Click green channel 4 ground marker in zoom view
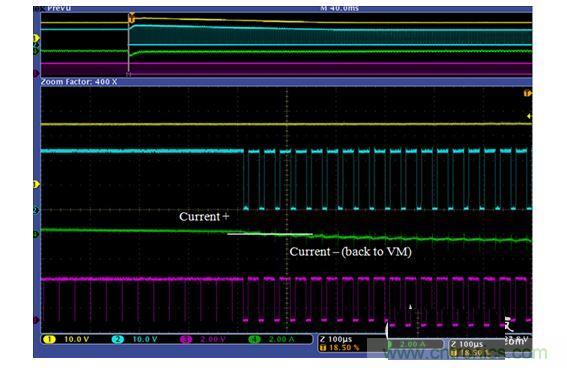Viewport: 567px width, 368px height. [x=36, y=235]
